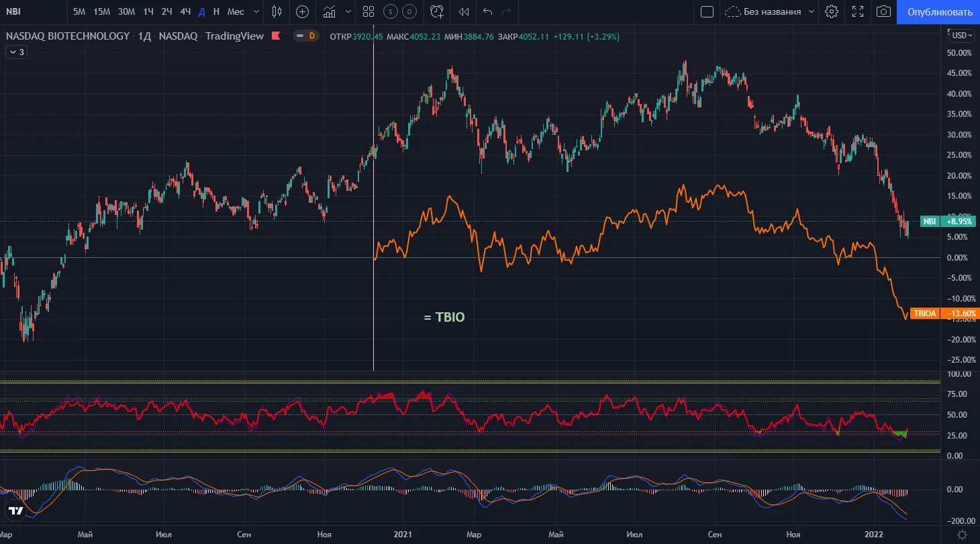The image size is (980, 544).
Task: Undo the last chart action
Action: tap(488, 11)
